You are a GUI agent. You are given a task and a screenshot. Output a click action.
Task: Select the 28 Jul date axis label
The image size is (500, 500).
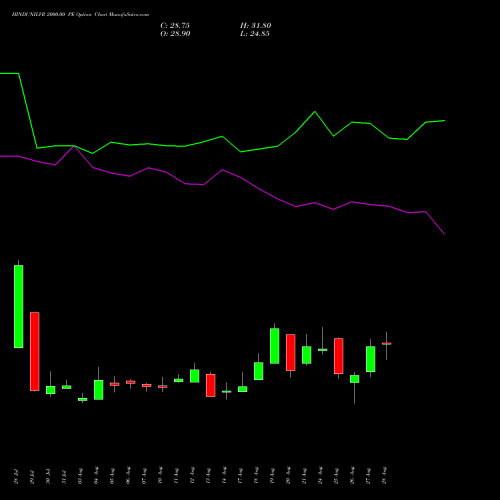click(x=16, y=476)
